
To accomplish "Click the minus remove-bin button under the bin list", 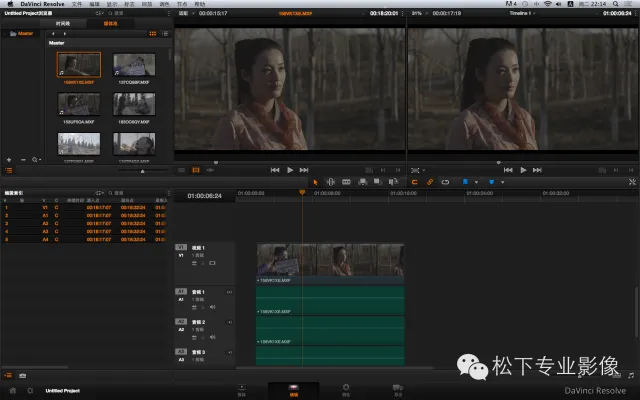I will 23,160.
